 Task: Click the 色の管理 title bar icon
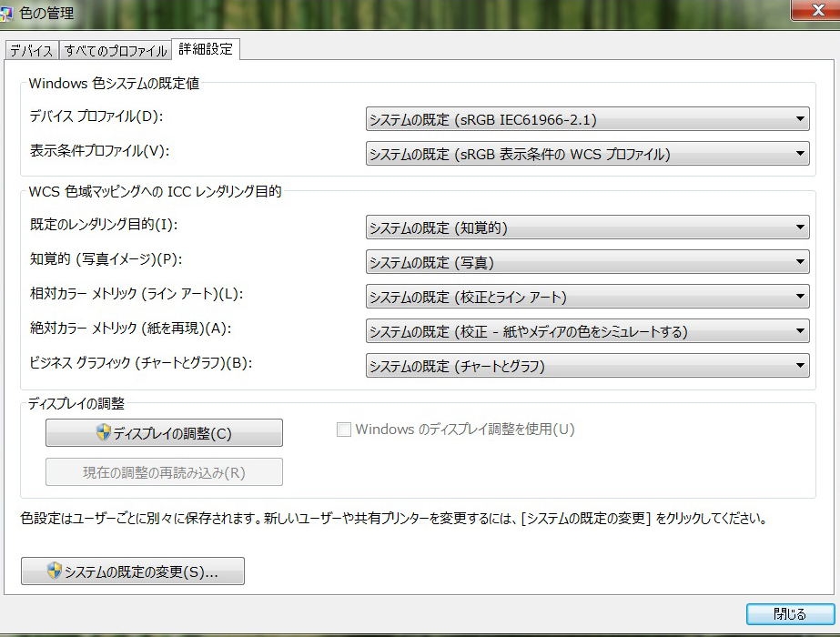click(5, 14)
